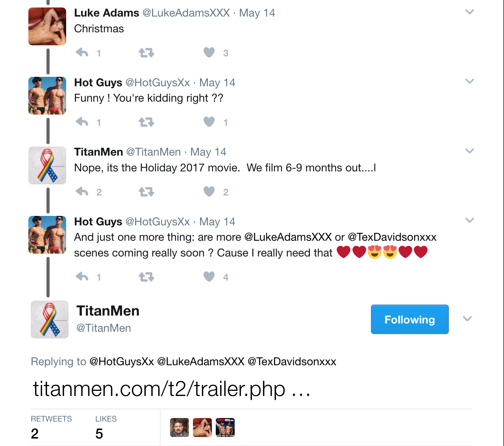Open the titanmen.com/t2/trailer.php link
504x446 pixels.
[172, 389]
